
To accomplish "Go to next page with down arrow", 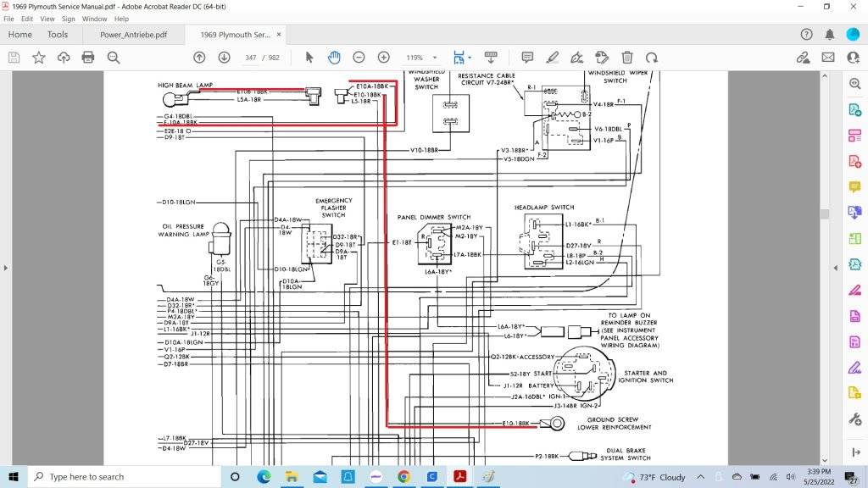I will click(x=224, y=58).
